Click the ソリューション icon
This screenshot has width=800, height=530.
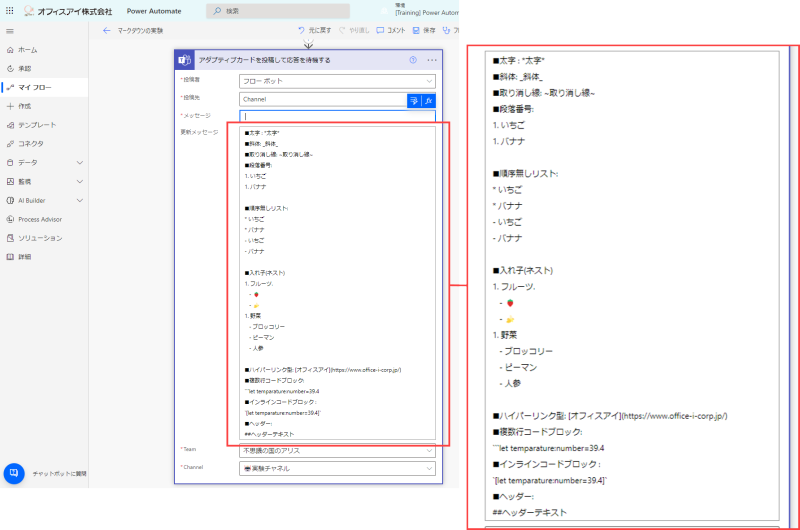pos(10,238)
